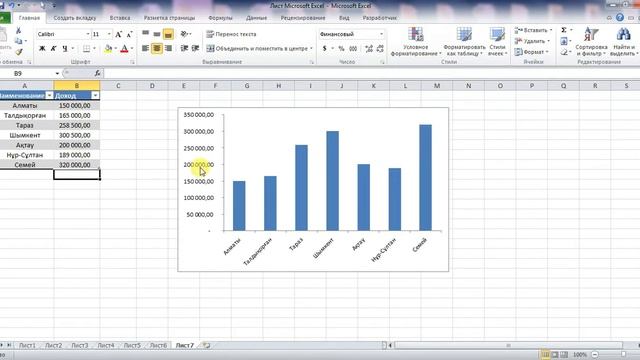This screenshot has height=360, width=640.
Task: Click the Increase Font Size icon
Action: coord(118,34)
